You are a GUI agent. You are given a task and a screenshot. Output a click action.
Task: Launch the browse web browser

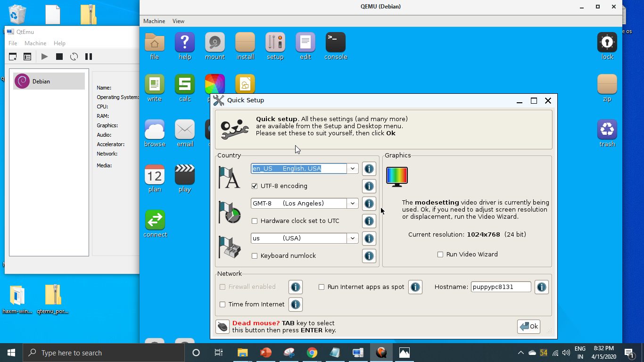coord(155,132)
